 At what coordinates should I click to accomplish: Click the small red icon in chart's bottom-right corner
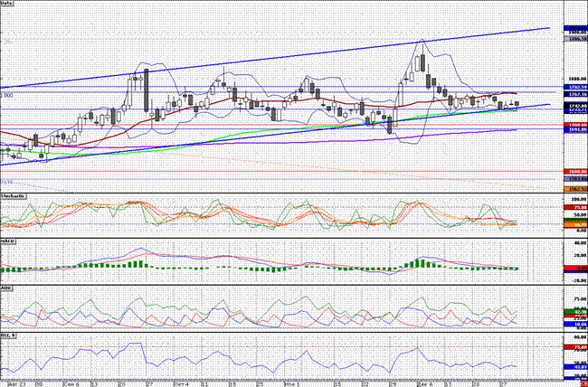click(583, 384)
